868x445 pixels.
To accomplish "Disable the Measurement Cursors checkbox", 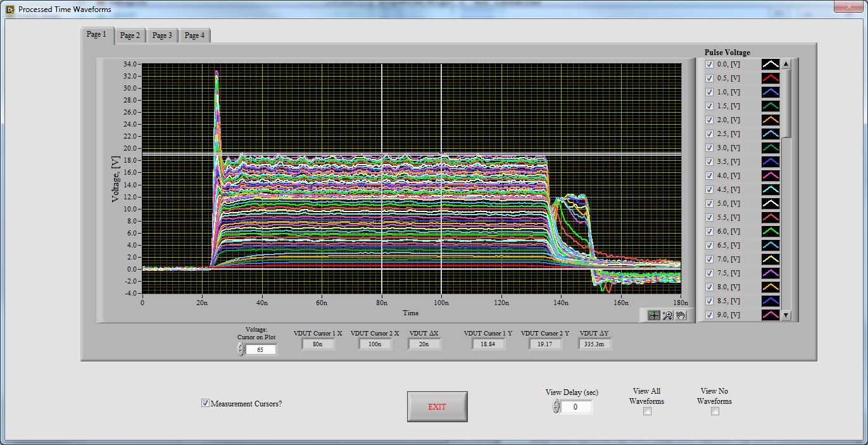I will click(205, 403).
